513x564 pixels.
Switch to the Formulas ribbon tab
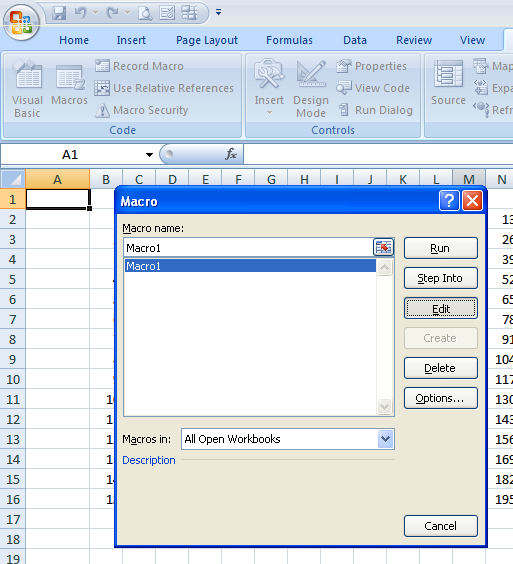pyautogui.click(x=289, y=40)
